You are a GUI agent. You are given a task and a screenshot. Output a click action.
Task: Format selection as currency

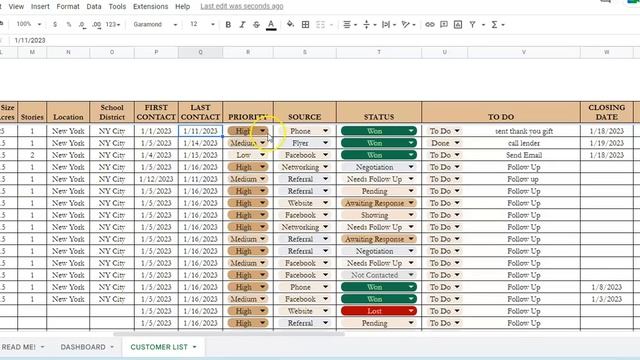click(55, 24)
